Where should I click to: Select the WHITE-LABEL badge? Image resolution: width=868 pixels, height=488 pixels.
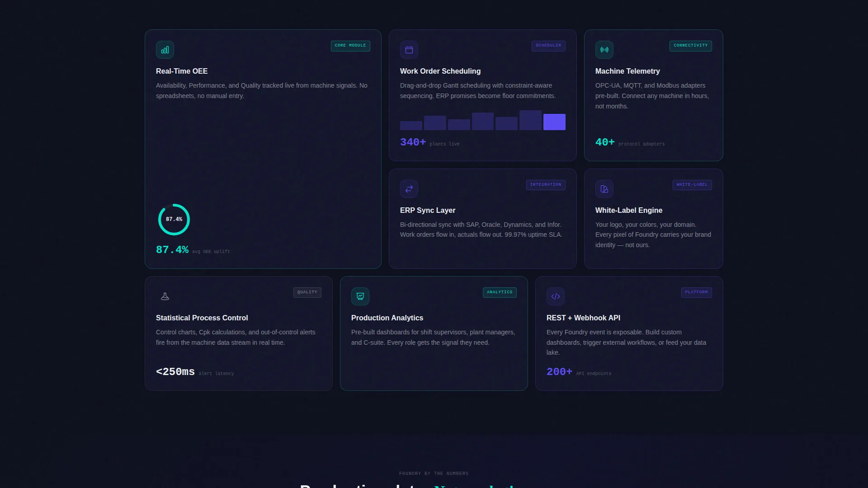click(x=692, y=185)
